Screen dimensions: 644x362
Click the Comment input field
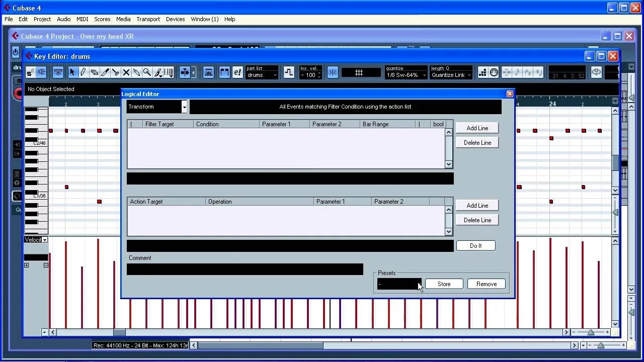click(x=245, y=269)
